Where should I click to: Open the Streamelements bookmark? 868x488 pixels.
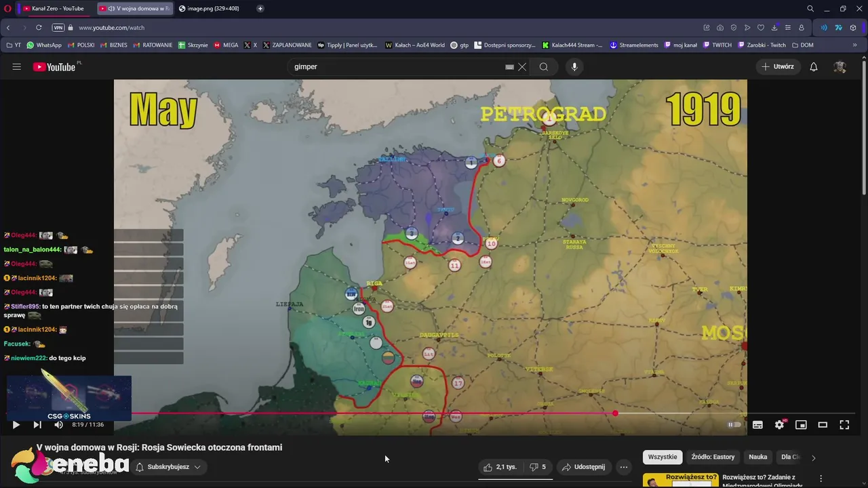click(x=634, y=45)
